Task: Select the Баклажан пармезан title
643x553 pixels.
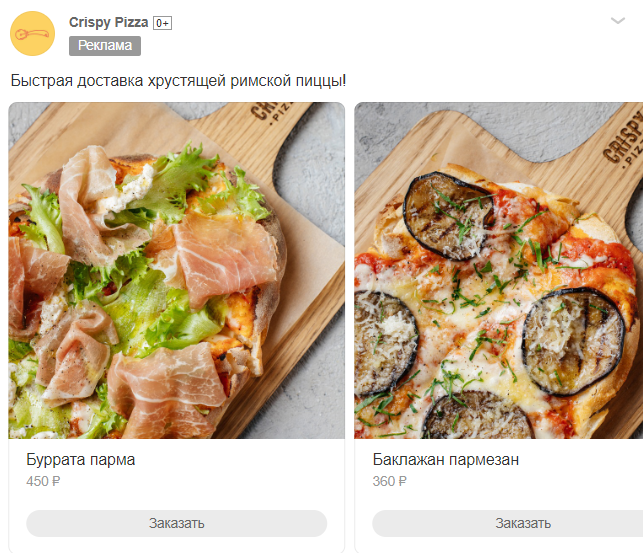Action: point(445,460)
